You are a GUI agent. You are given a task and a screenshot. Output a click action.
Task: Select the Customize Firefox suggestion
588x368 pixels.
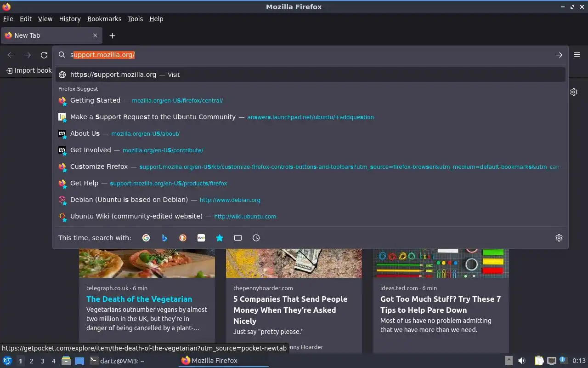pyautogui.click(x=311, y=167)
